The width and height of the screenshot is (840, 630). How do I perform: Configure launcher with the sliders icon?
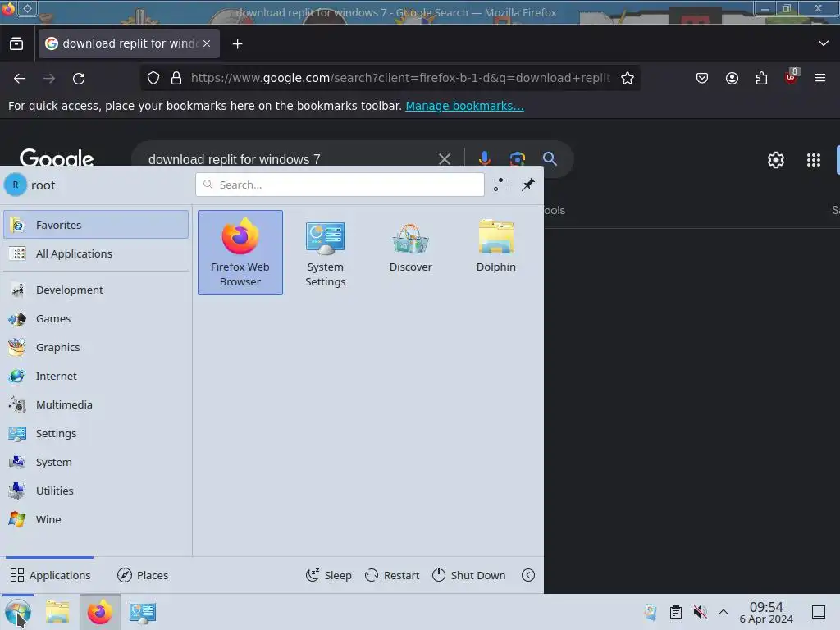500,185
